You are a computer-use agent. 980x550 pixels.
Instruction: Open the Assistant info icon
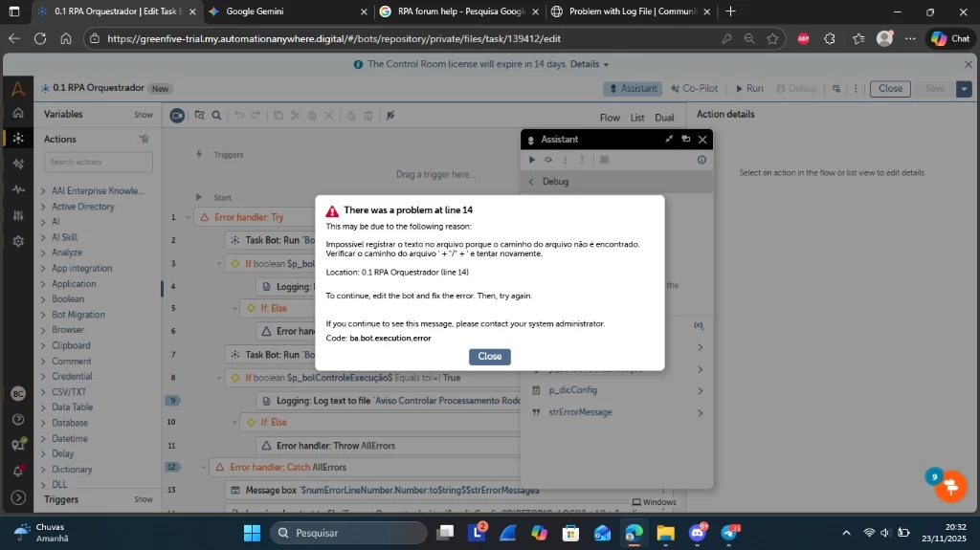tap(702, 160)
